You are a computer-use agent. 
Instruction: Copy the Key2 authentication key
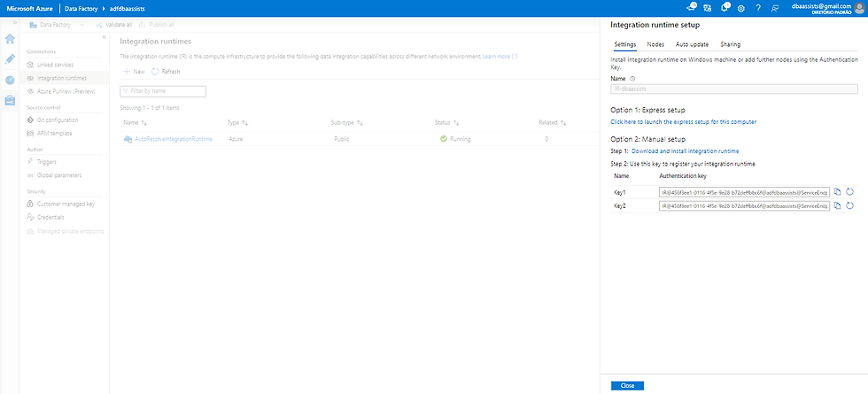pyautogui.click(x=838, y=205)
